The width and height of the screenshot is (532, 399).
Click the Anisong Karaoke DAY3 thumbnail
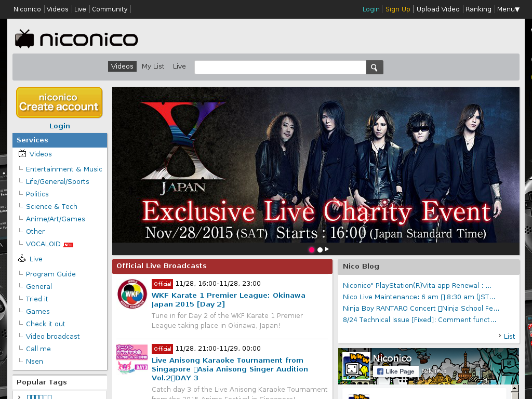[132, 359]
